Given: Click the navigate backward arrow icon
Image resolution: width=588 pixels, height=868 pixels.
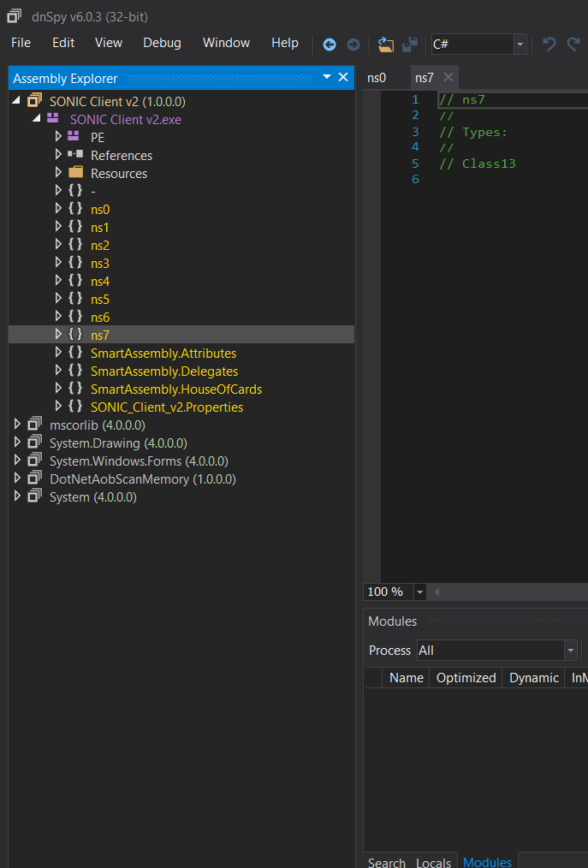Looking at the screenshot, I should click(330, 45).
